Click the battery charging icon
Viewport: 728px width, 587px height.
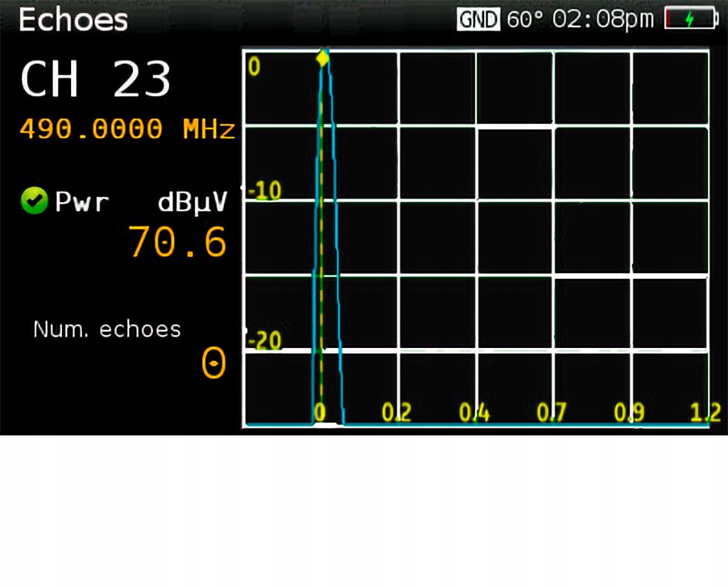click(691, 18)
